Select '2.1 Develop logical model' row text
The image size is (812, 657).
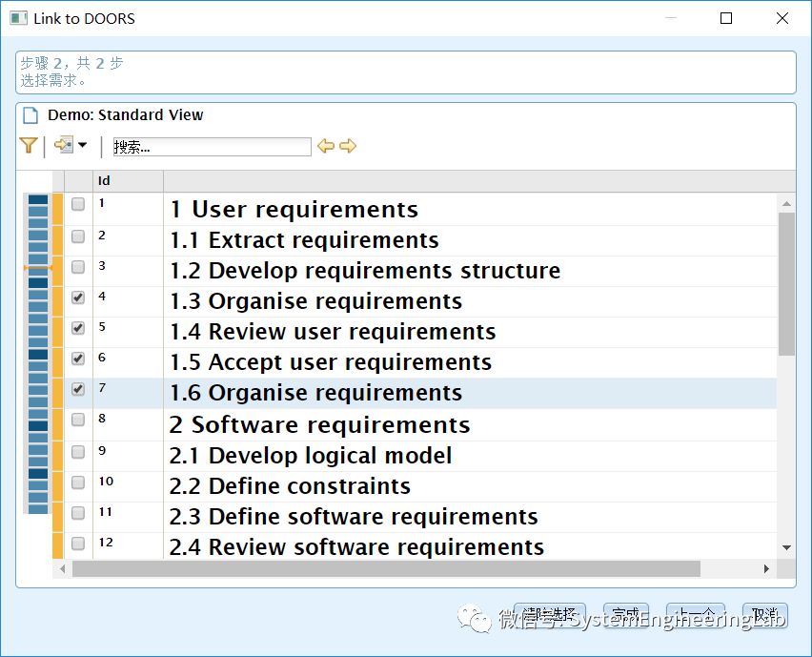310,456
